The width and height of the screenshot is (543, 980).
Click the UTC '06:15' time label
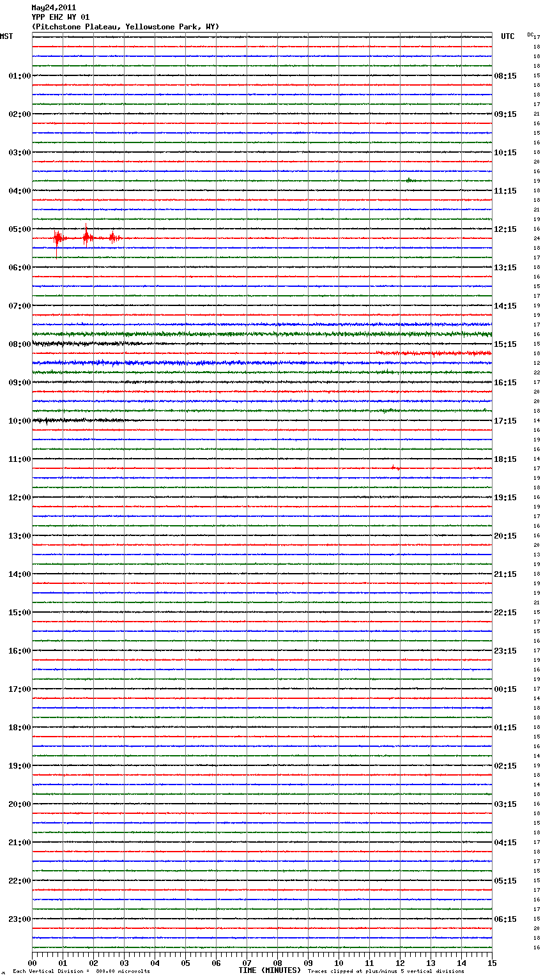click(505, 919)
